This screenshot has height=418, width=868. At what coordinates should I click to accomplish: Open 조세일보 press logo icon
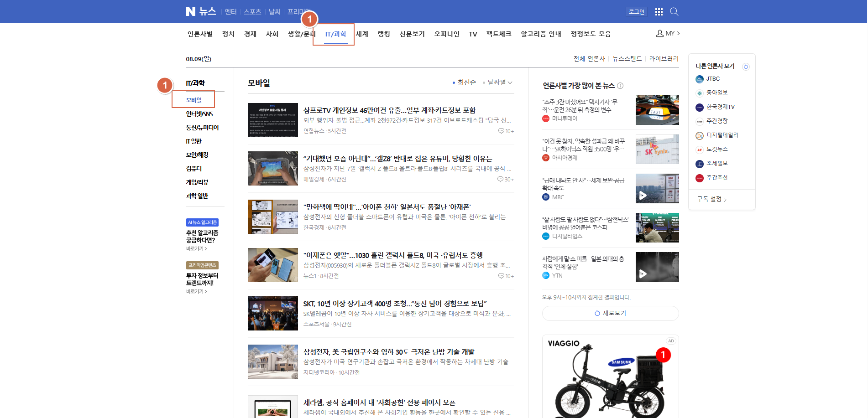[x=699, y=164]
